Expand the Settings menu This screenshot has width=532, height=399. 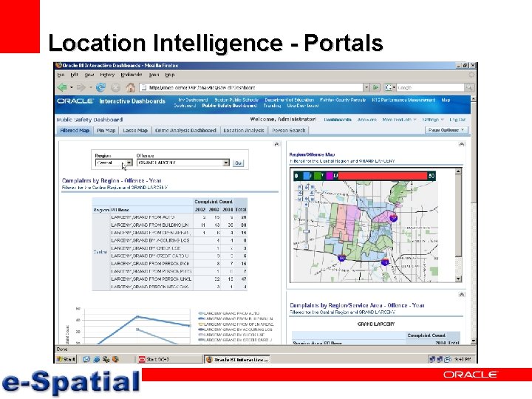[x=432, y=120]
